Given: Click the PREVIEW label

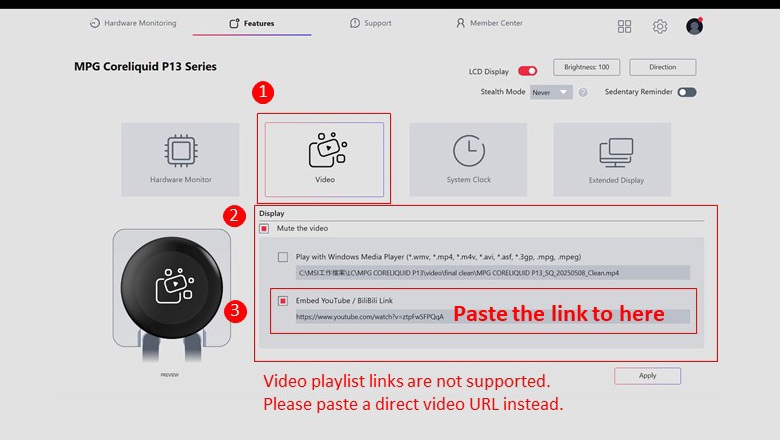Looking at the screenshot, I should point(170,375).
